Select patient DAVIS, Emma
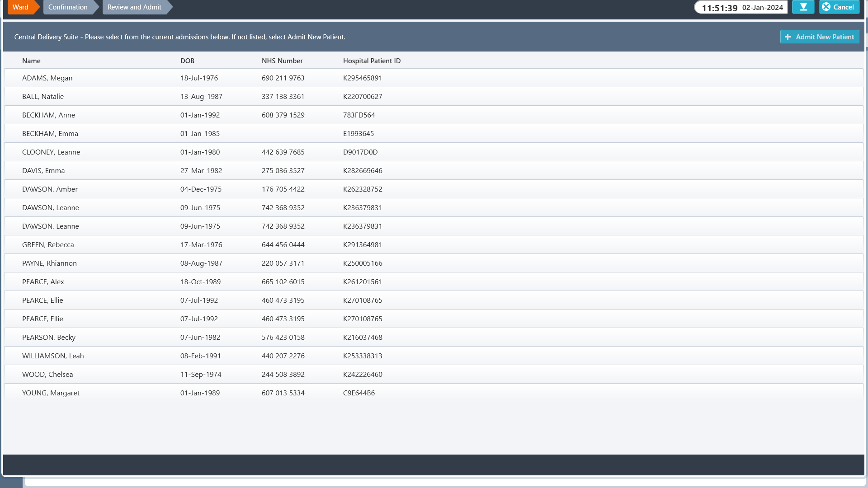 tap(434, 170)
